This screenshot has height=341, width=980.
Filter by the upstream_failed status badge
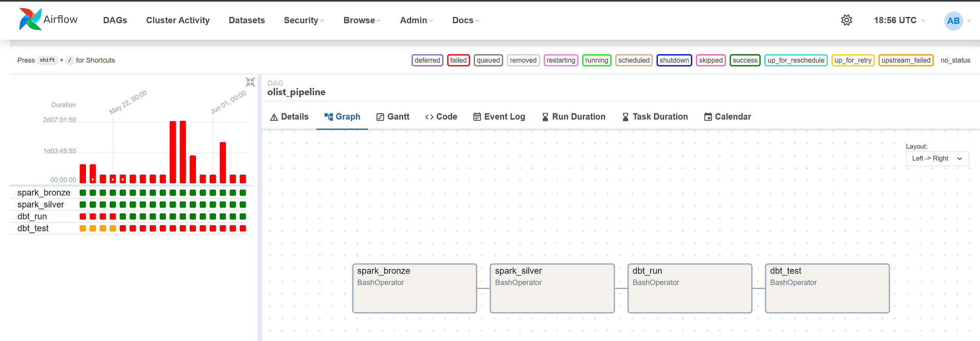pos(906,60)
